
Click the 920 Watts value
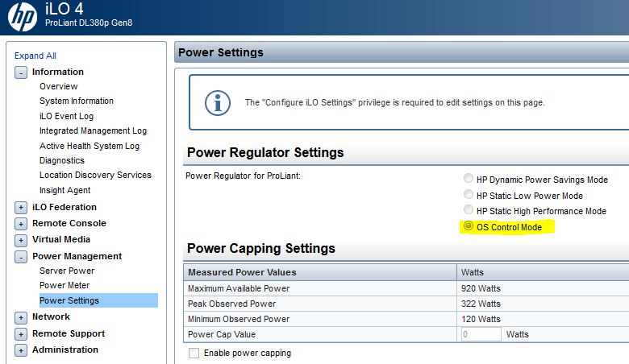481,288
